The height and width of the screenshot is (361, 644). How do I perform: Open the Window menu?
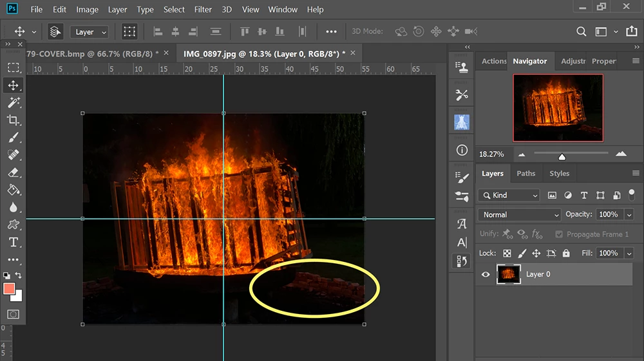pyautogui.click(x=283, y=10)
